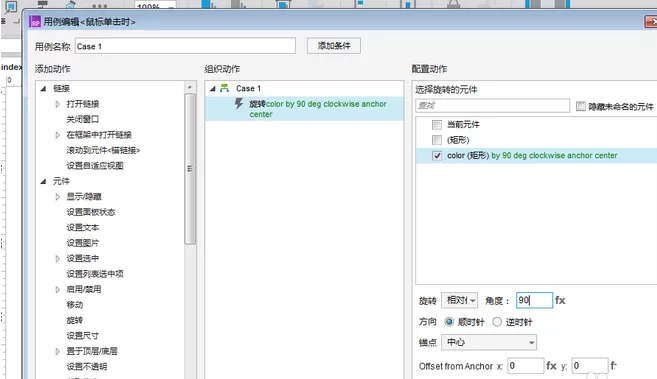Select the 旋转 color action row
Screen dimensions: 657x379
pos(304,109)
